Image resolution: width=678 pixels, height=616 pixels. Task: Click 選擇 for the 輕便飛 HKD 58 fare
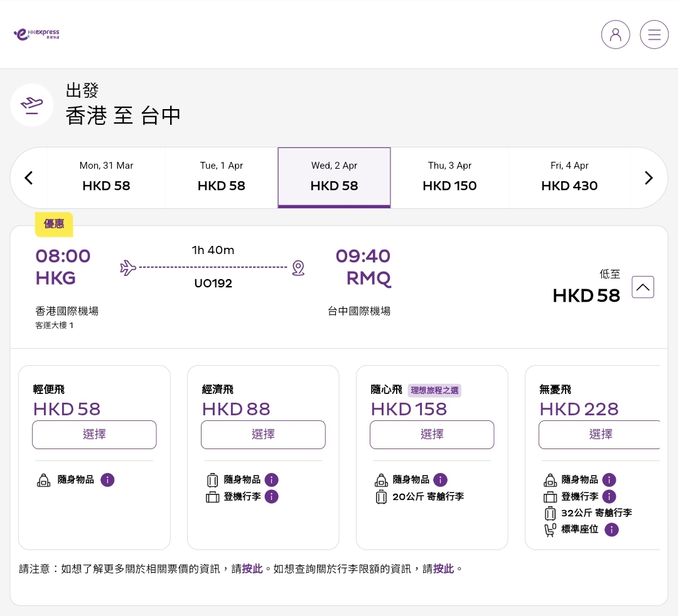(94, 434)
